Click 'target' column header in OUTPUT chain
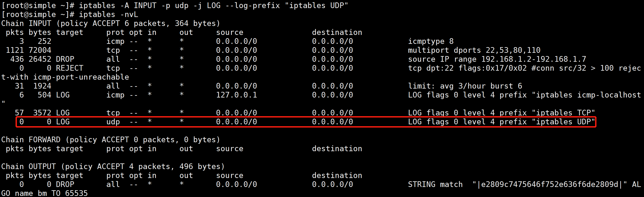Image resolution: width=644 pixels, height=197 pixels. pyautogui.click(x=69, y=176)
